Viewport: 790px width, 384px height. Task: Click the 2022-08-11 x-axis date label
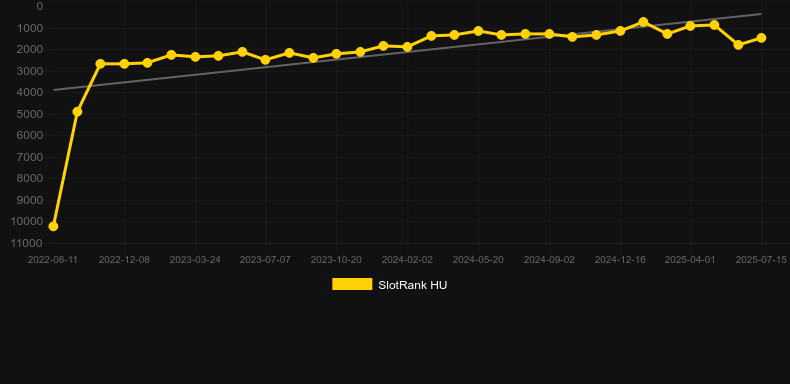52,260
